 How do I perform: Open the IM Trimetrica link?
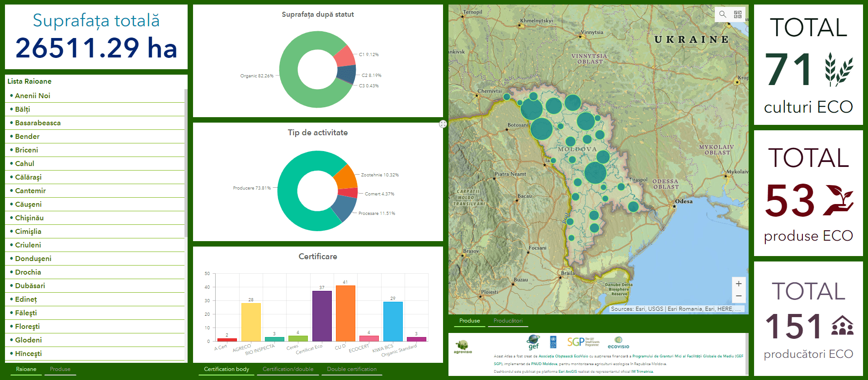click(x=642, y=371)
